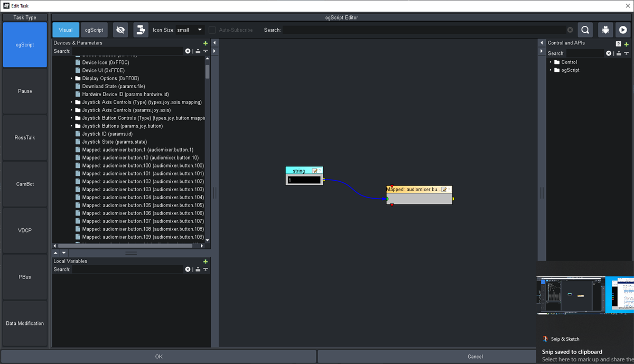
Task: Click collapse-all icon in Control and APIs search row
Action: (x=627, y=53)
